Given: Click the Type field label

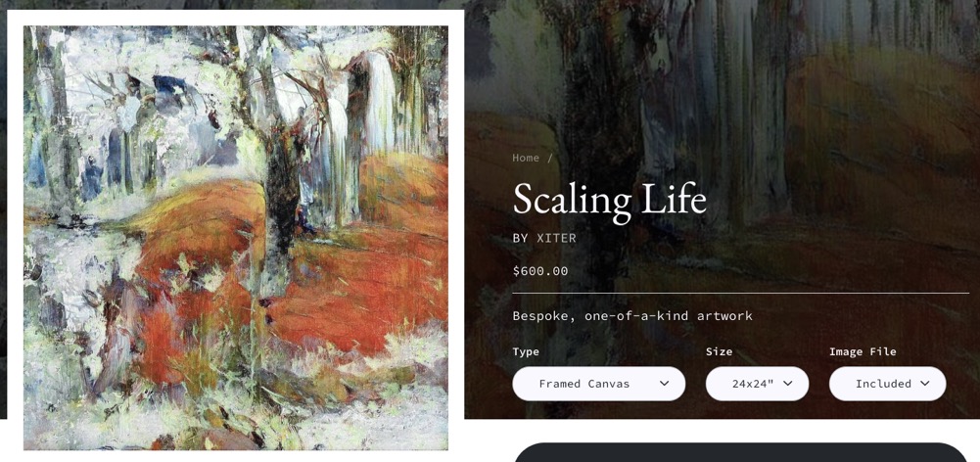Looking at the screenshot, I should coord(526,351).
